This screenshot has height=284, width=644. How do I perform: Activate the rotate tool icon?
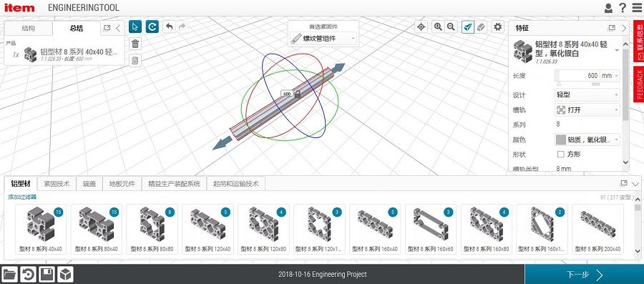[152, 27]
